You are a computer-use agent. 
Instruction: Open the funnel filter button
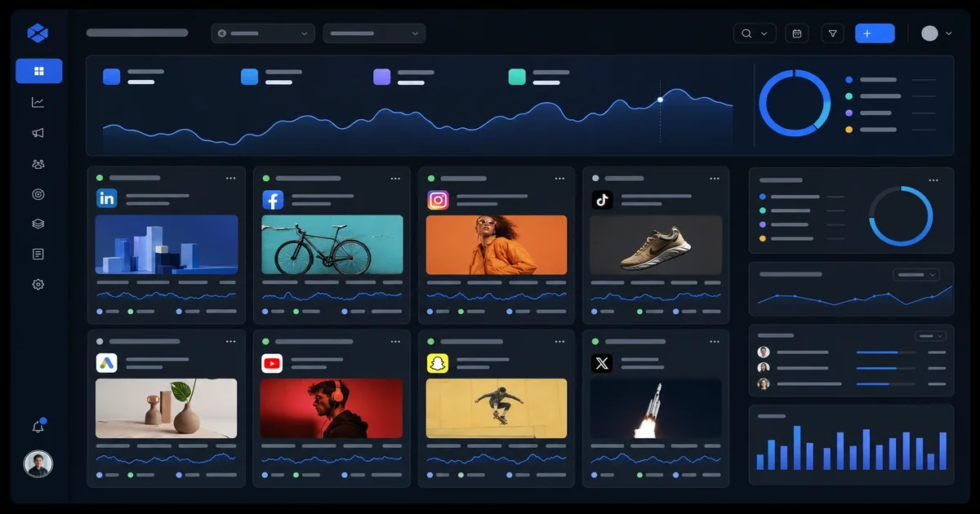[832, 33]
